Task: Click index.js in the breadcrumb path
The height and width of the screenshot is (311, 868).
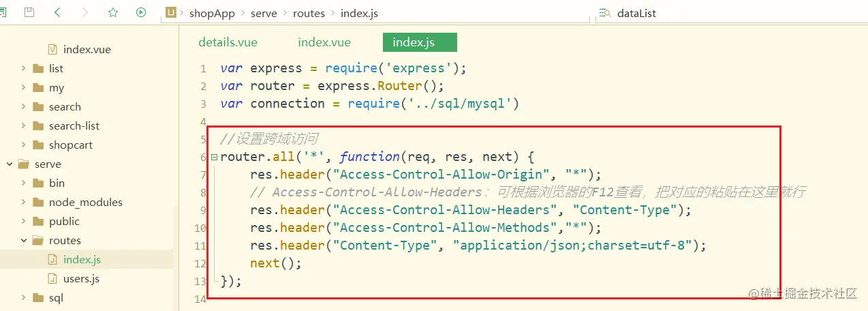Action: 359,13
